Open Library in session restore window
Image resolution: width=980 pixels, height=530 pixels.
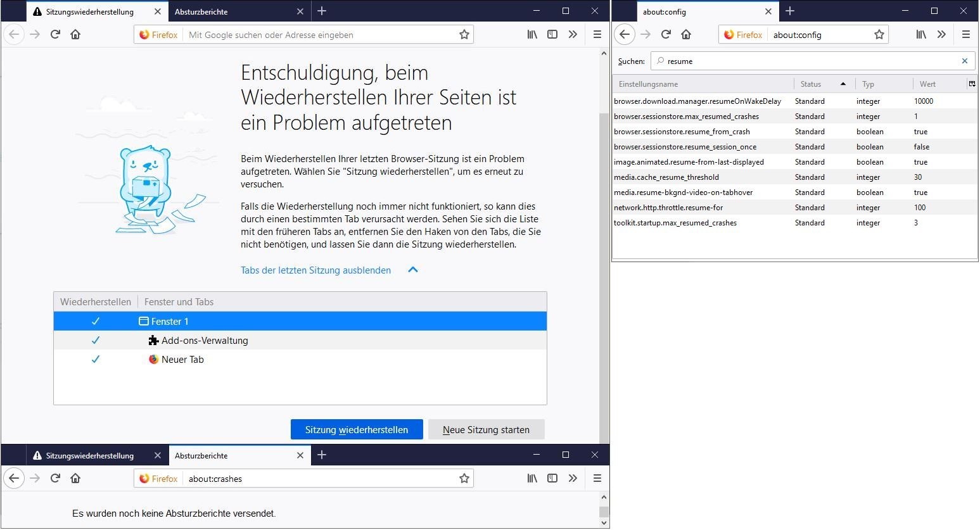tap(532, 34)
